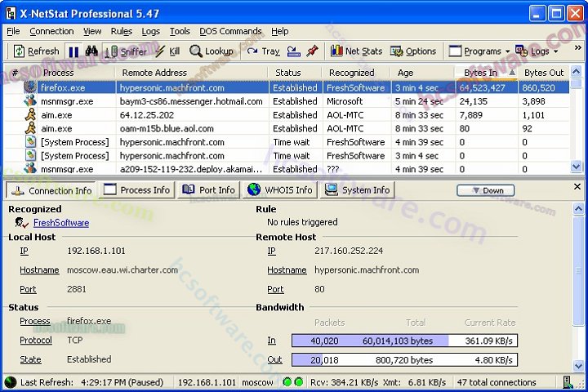Click msnmsgr.exe icon in hotmail row
The width and height of the screenshot is (588, 392).
click(30, 101)
